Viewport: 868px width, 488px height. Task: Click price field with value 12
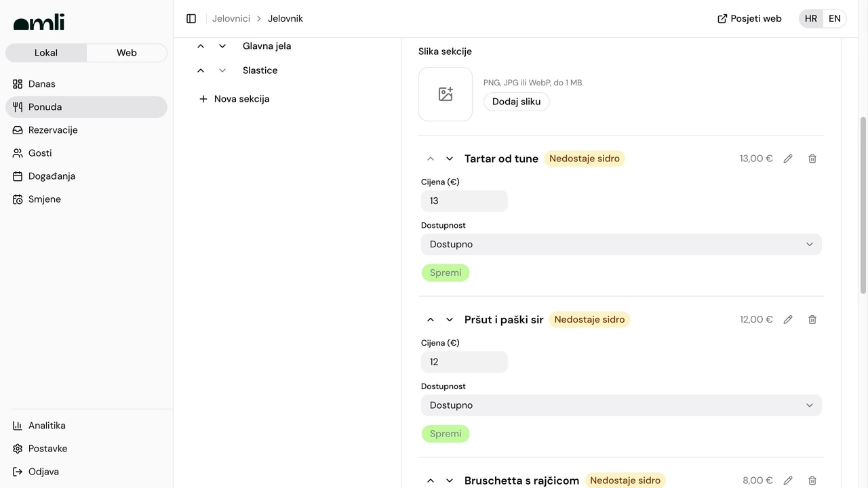465,362
